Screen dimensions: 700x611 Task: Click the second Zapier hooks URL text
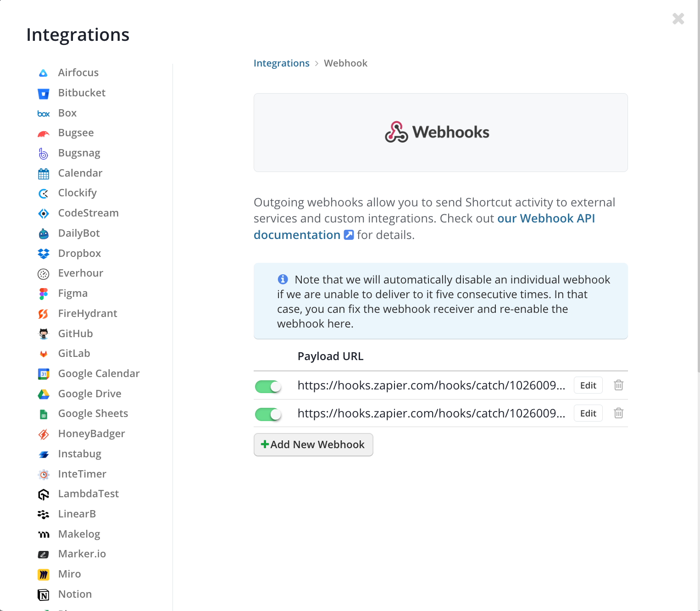tap(431, 413)
